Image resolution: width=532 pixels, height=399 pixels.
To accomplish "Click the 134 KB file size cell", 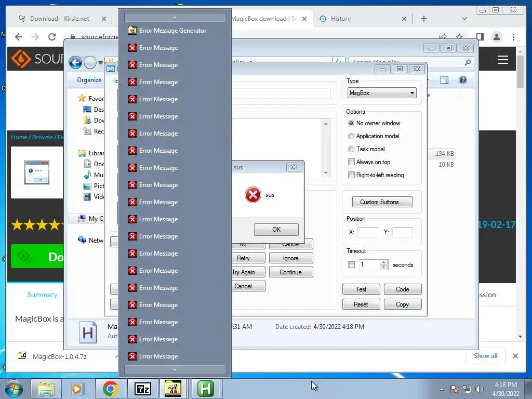I will coord(444,154).
